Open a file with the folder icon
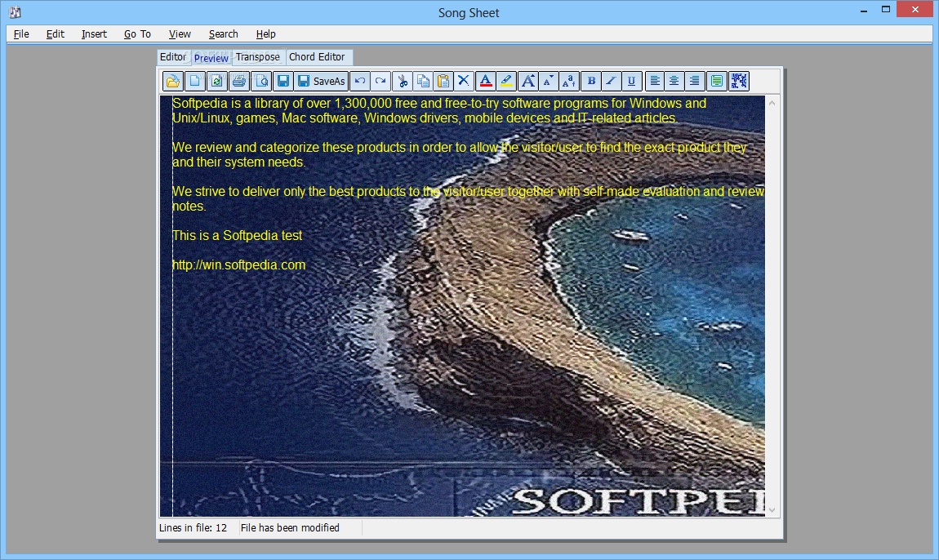This screenshot has height=560, width=939. [x=173, y=81]
